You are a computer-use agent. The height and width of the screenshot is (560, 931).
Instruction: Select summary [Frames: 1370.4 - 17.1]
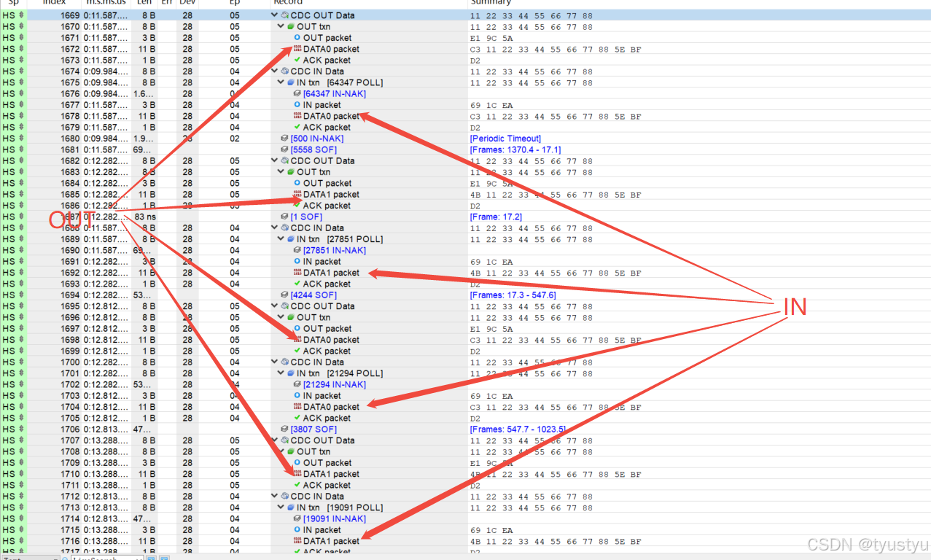coord(515,149)
